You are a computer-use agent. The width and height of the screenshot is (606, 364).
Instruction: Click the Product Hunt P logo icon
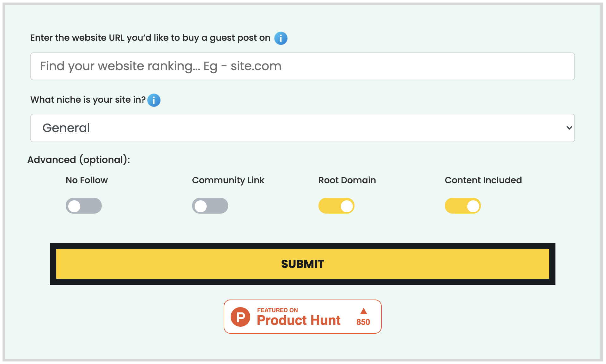click(240, 317)
